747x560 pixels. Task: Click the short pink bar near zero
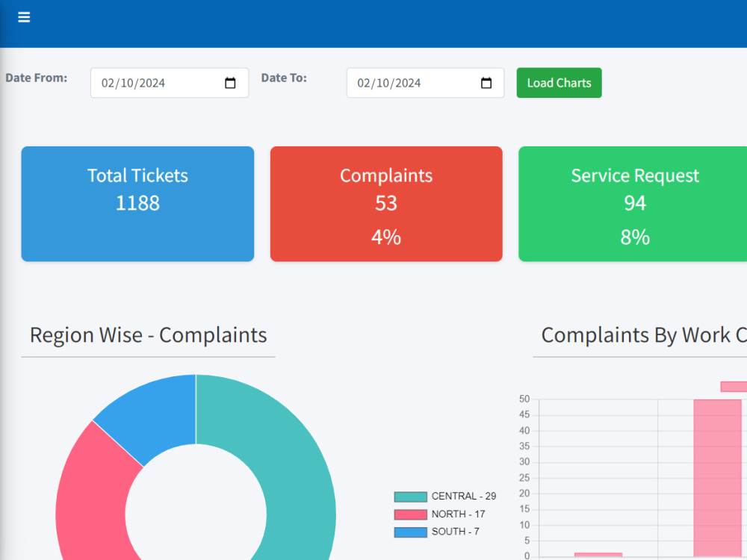pos(598,555)
